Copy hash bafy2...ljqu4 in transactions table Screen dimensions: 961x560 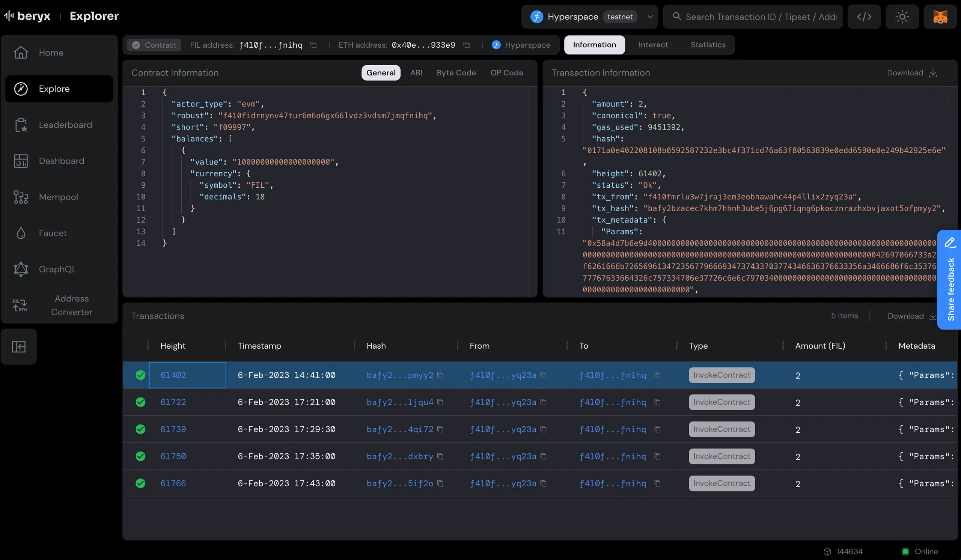click(440, 402)
